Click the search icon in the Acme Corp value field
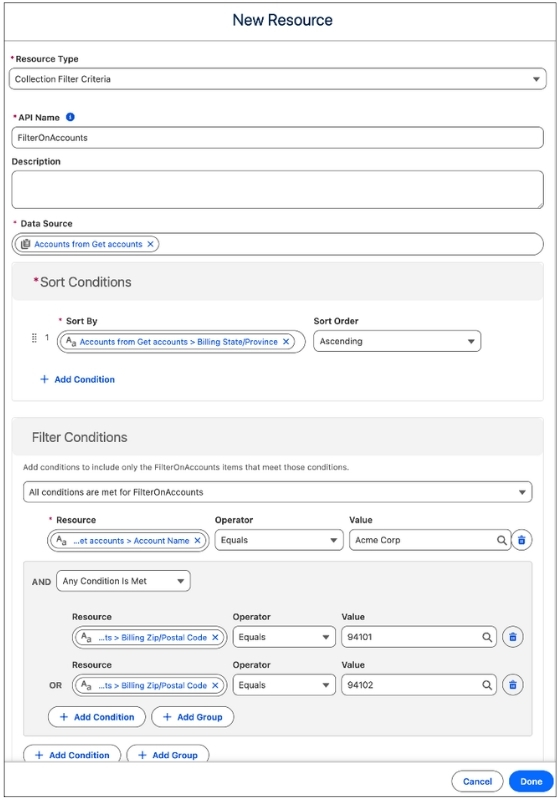Viewport: 560px width, 800px height. (x=502, y=540)
